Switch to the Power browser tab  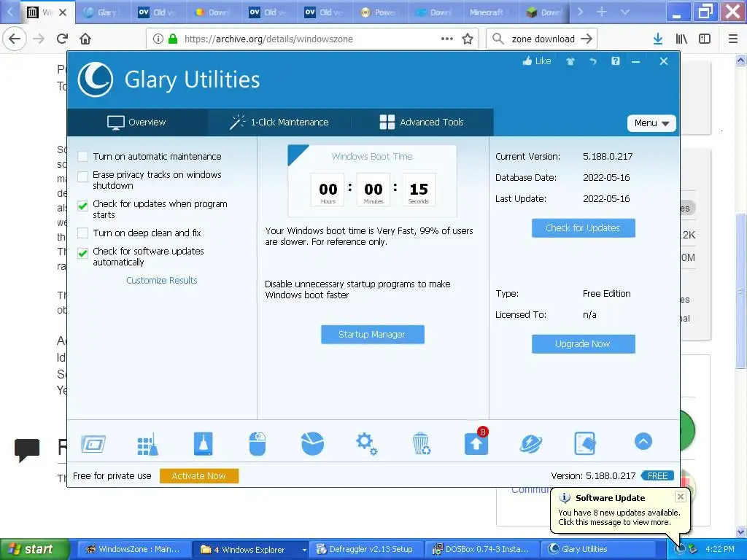(x=379, y=12)
